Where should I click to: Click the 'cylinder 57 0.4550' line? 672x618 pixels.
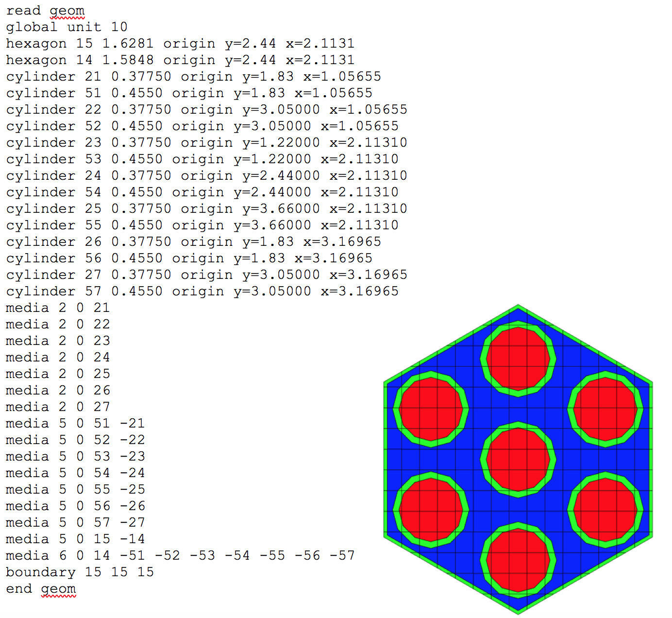[x=202, y=292]
